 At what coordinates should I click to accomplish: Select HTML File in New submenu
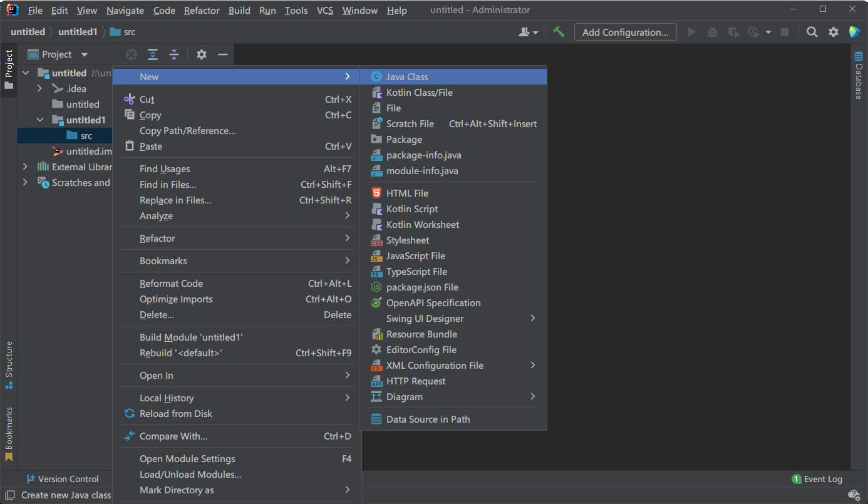pos(407,193)
